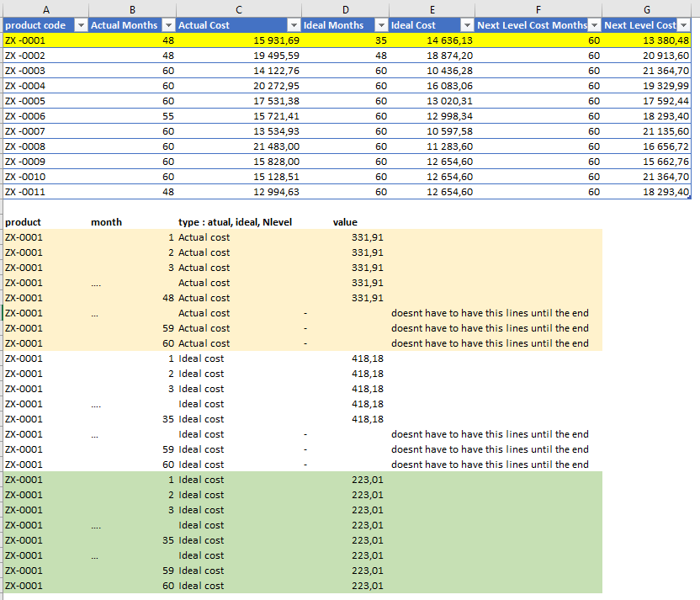Select cell with product code ZX -0002
Screen dimensions: 700x600
point(46,56)
